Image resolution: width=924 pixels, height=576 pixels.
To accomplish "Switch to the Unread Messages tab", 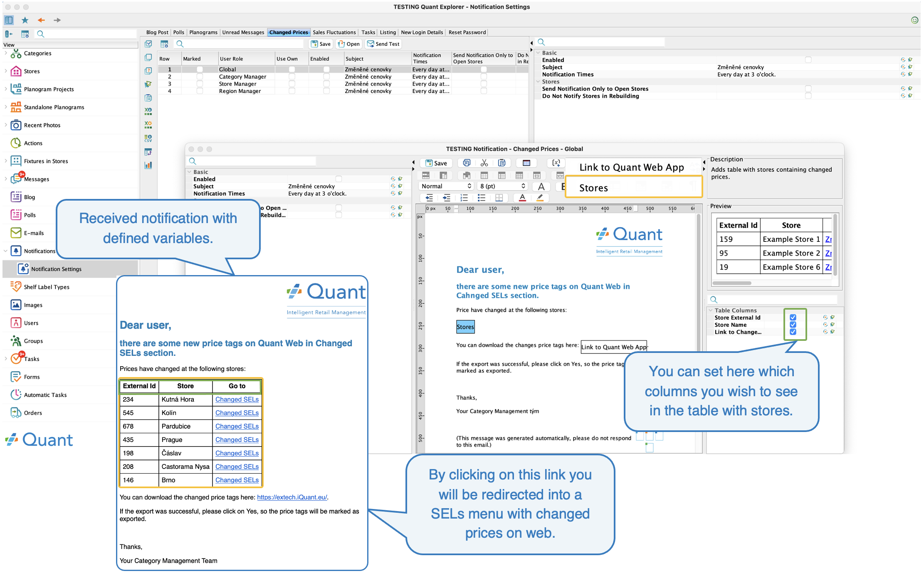I will pos(243,32).
